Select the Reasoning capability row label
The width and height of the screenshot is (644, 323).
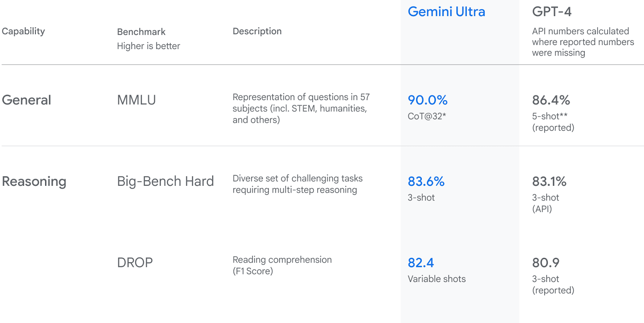pos(34,181)
